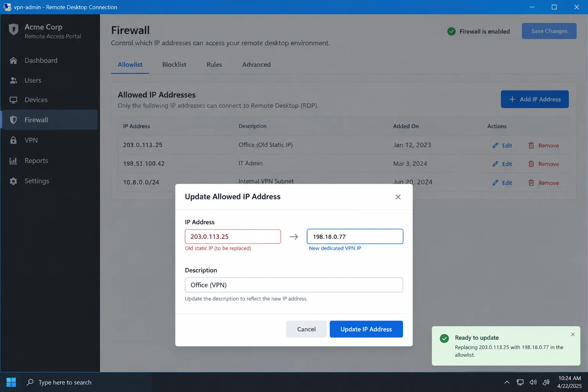This screenshot has height=392, width=588.
Task: Close the Update Allowed IP Address dialog
Action: [x=398, y=197]
